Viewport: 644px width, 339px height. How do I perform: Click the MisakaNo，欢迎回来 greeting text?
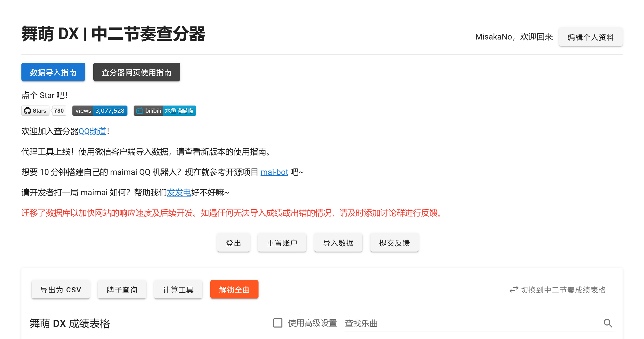(514, 37)
